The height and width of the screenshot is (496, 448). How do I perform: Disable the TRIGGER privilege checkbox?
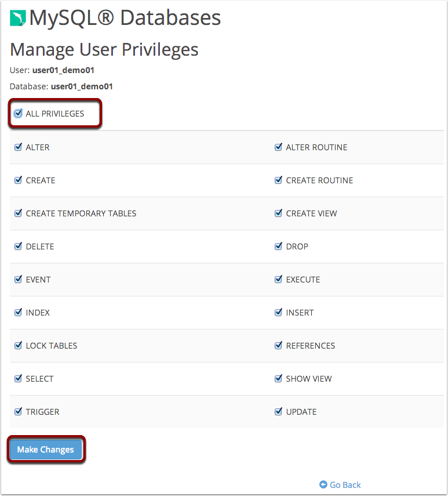click(19, 411)
